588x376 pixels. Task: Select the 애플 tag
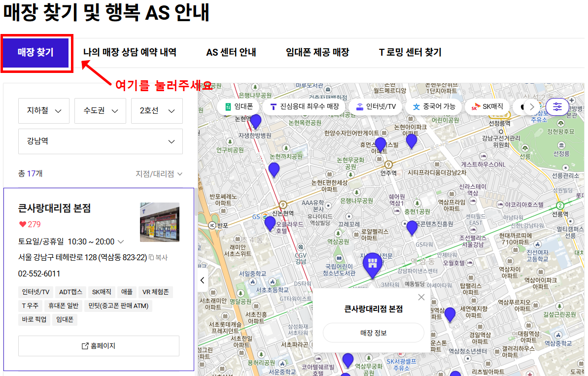tap(127, 292)
